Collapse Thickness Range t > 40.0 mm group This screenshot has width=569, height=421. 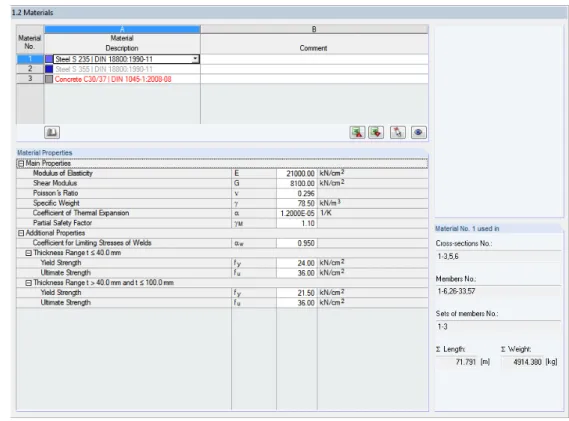pos(29,283)
